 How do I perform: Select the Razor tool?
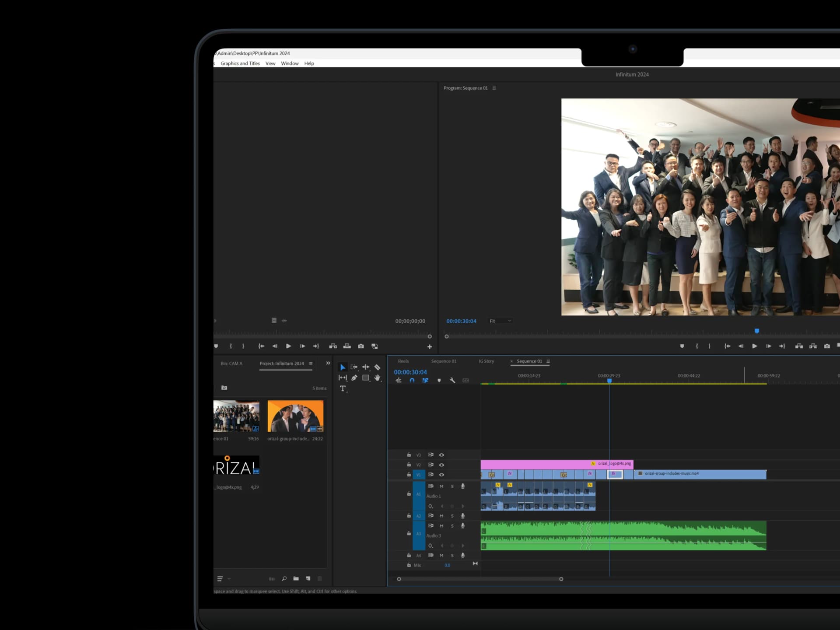click(377, 367)
